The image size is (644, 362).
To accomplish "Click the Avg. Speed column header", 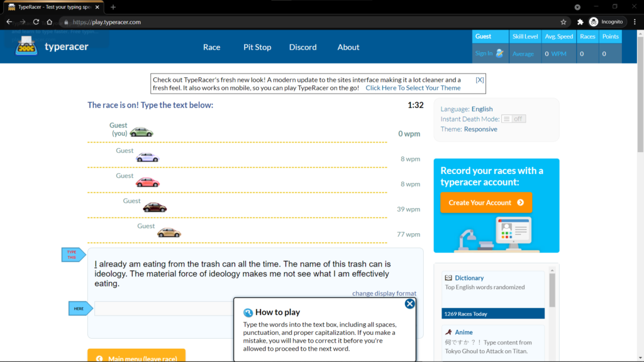I will click(558, 36).
